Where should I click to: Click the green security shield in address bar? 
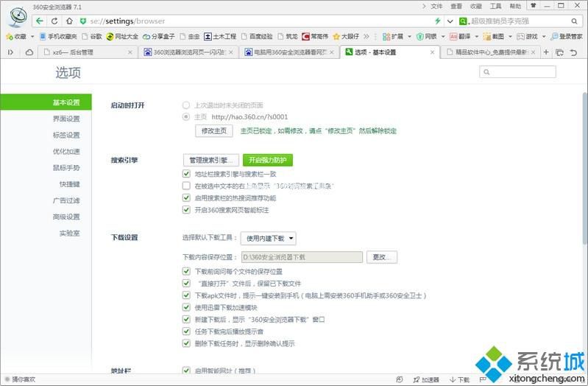click(83, 21)
